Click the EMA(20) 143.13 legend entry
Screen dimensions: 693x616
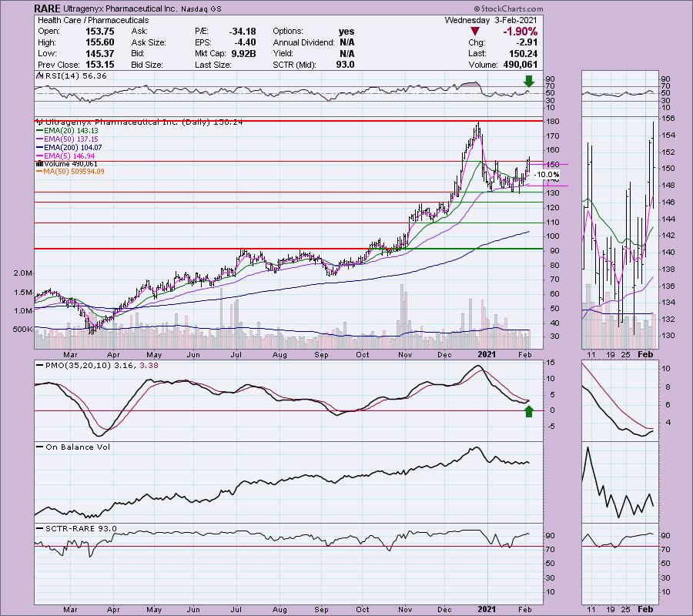tap(67, 131)
